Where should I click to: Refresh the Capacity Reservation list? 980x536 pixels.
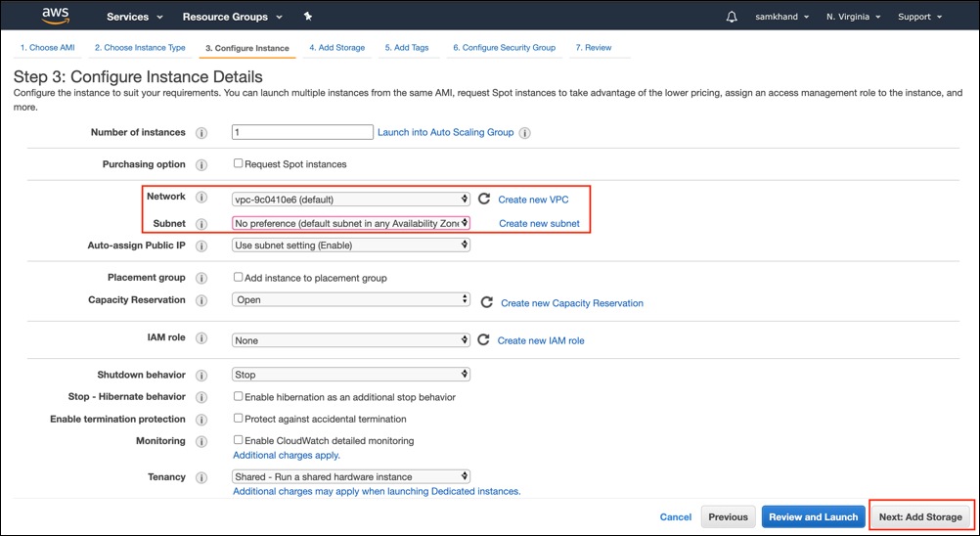(486, 302)
